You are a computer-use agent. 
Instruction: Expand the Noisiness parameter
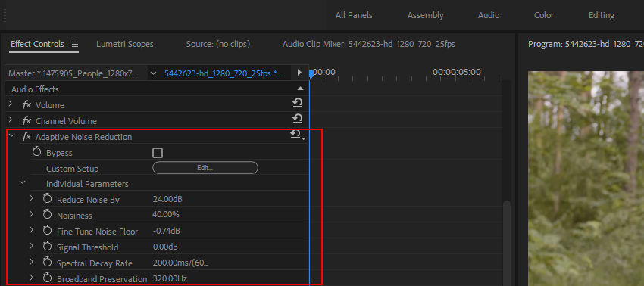31,214
